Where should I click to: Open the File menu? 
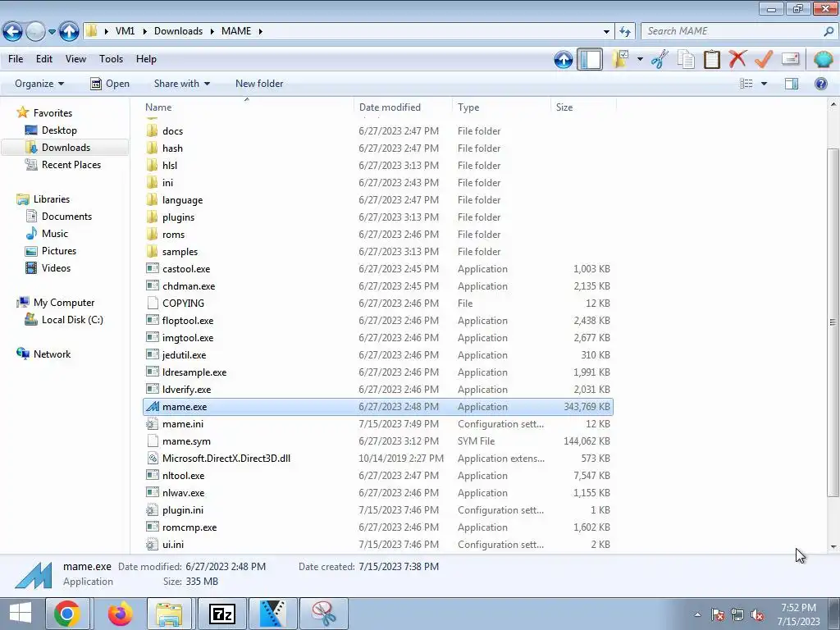[x=16, y=59]
